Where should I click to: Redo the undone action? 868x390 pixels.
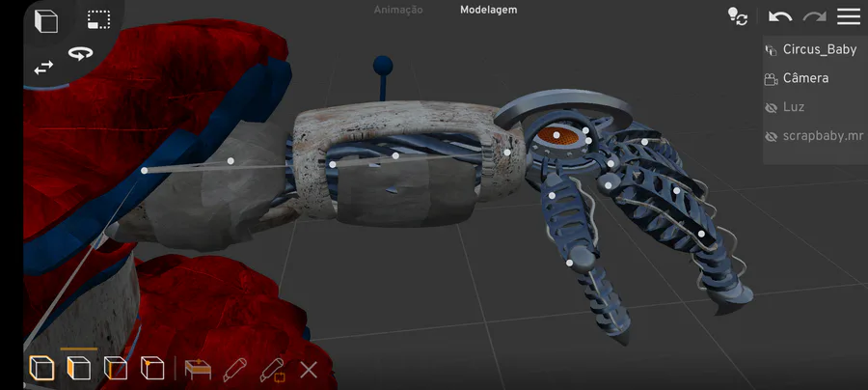click(814, 16)
